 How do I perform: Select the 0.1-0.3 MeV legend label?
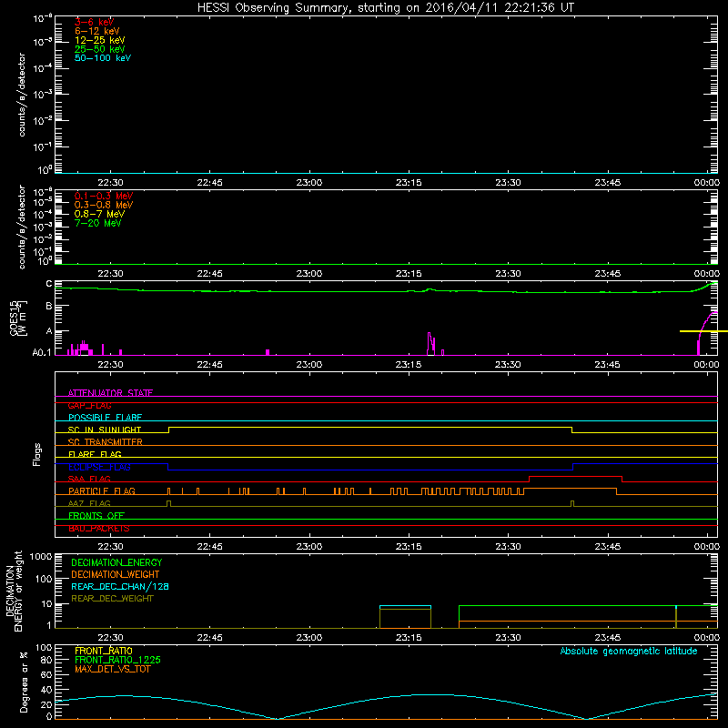[x=104, y=196]
